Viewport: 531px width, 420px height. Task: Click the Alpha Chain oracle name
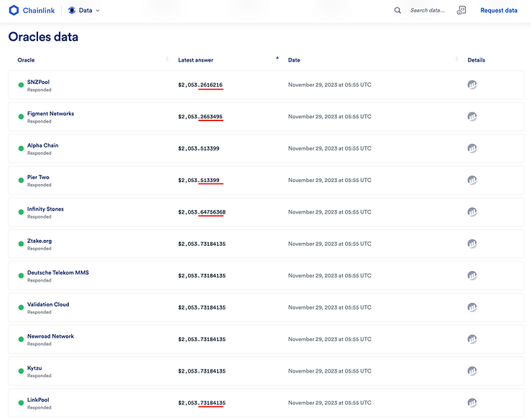(42, 145)
